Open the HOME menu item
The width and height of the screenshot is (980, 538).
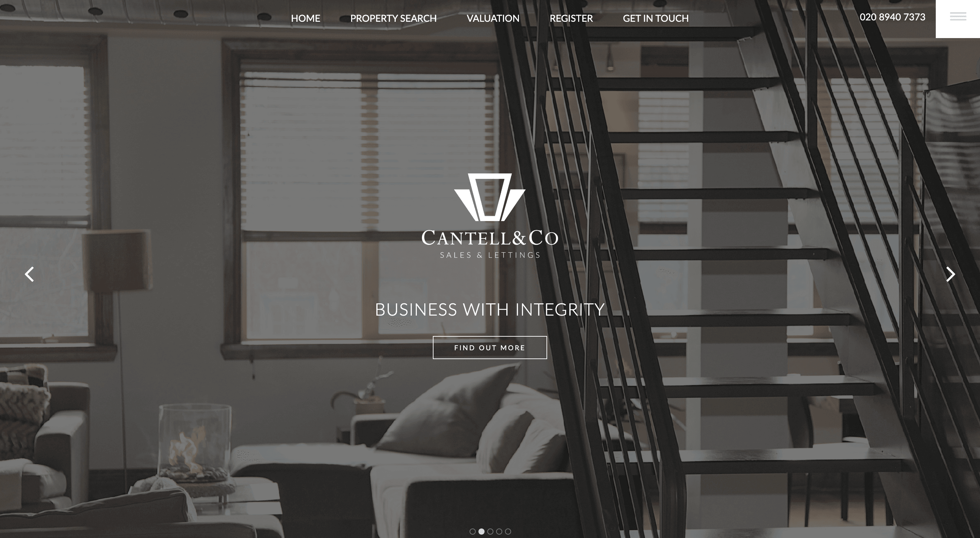click(306, 18)
